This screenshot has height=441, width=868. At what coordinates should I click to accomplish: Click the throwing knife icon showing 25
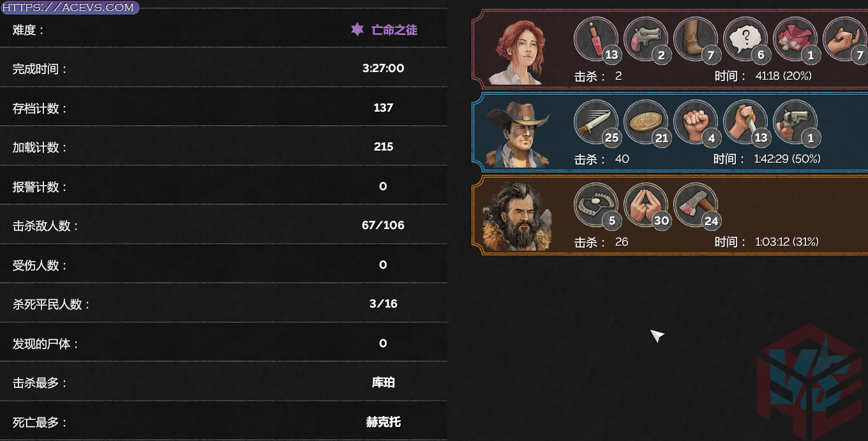point(596,123)
